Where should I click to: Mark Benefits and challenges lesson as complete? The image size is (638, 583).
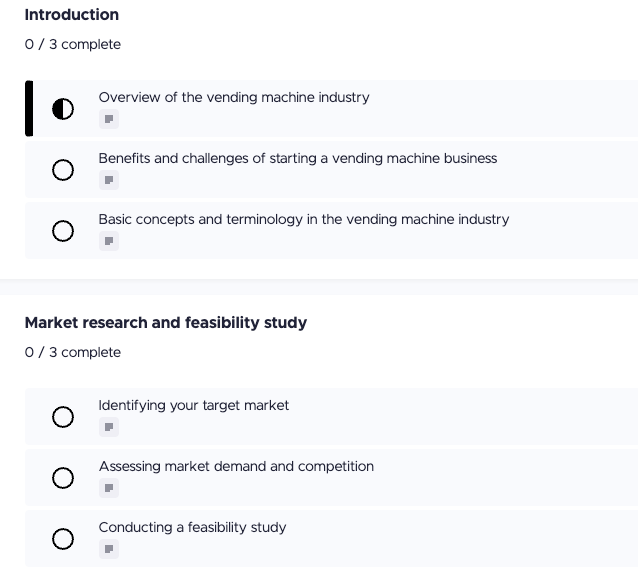tap(63, 170)
